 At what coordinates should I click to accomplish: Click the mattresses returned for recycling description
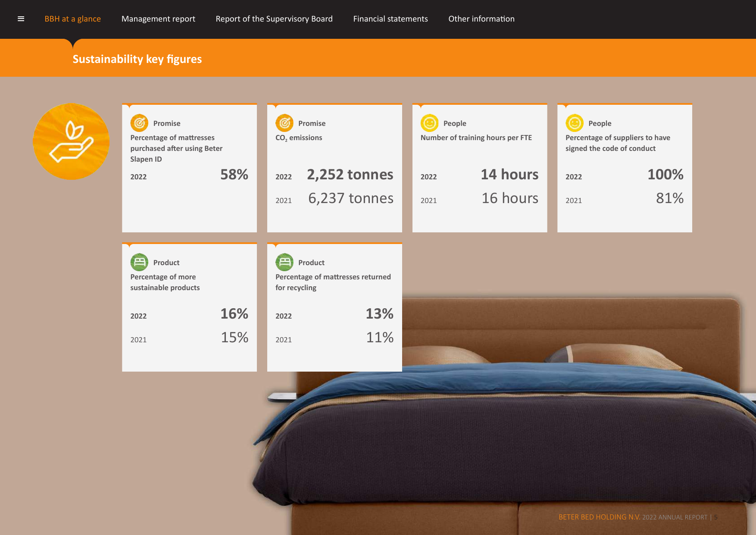click(333, 282)
